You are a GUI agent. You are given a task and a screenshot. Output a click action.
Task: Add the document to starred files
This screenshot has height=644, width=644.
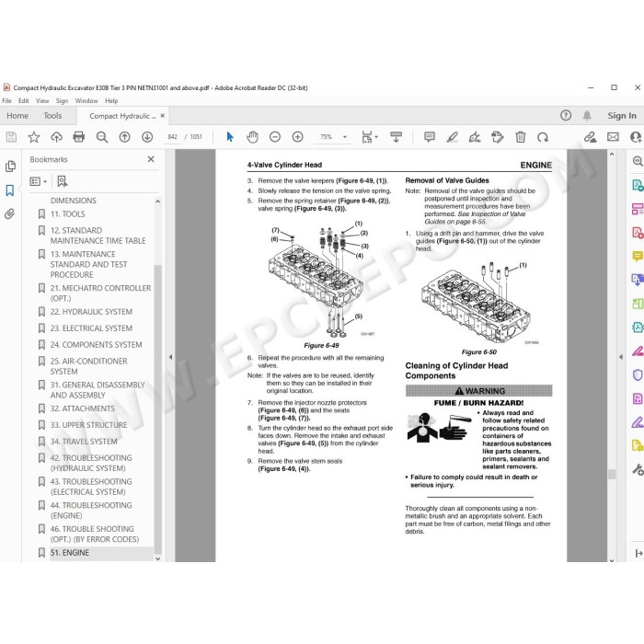coord(34,137)
